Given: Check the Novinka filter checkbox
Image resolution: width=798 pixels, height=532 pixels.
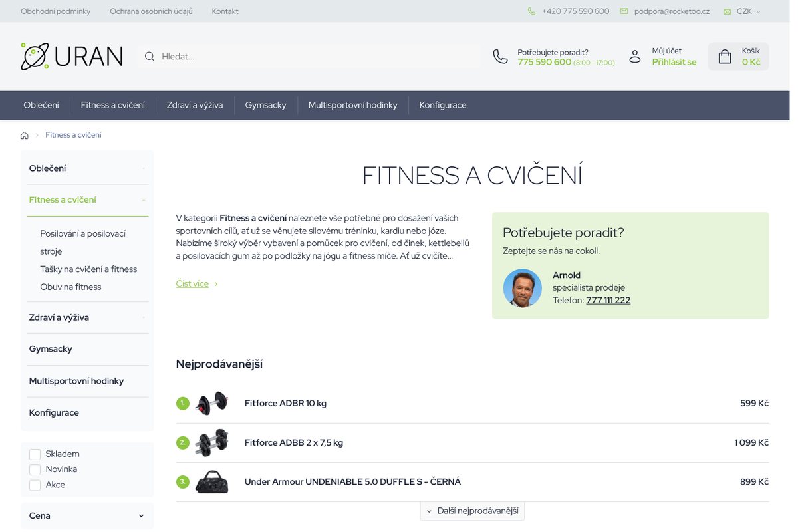Looking at the screenshot, I should pos(35,469).
